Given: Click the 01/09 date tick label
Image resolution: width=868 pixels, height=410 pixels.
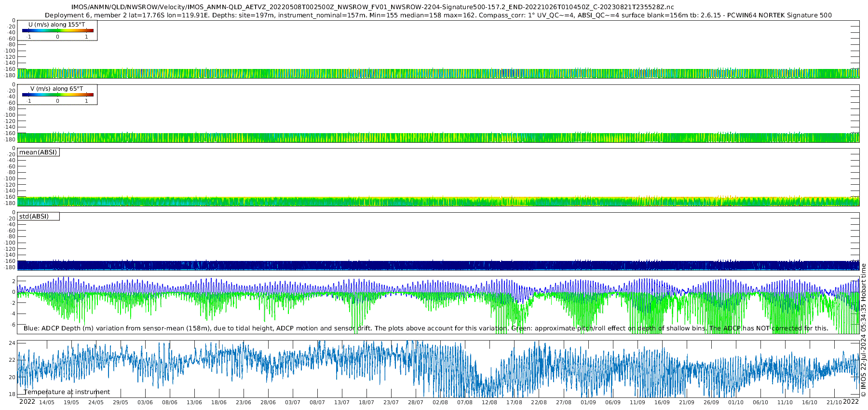Looking at the screenshot, I should [588, 403].
